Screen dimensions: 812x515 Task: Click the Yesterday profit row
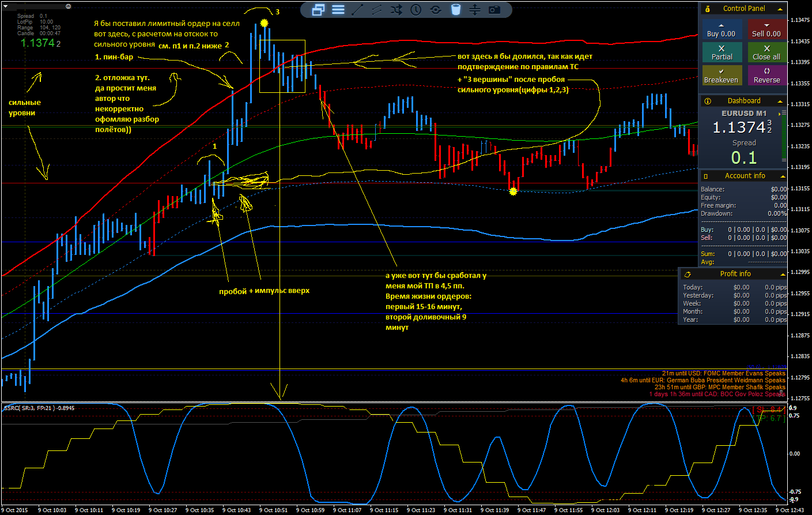(x=734, y=295)
